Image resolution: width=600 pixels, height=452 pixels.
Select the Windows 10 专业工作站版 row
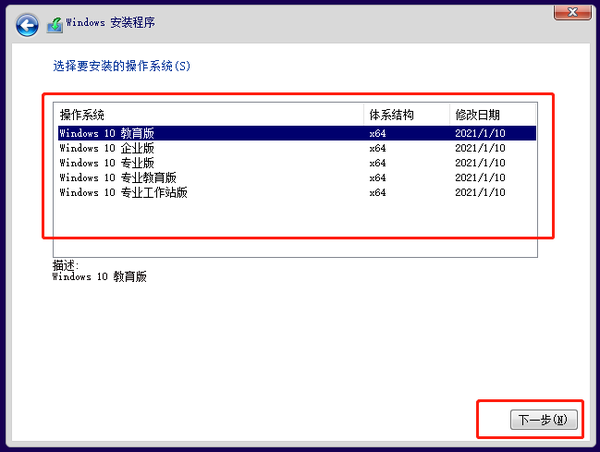[x=297, y=193]
